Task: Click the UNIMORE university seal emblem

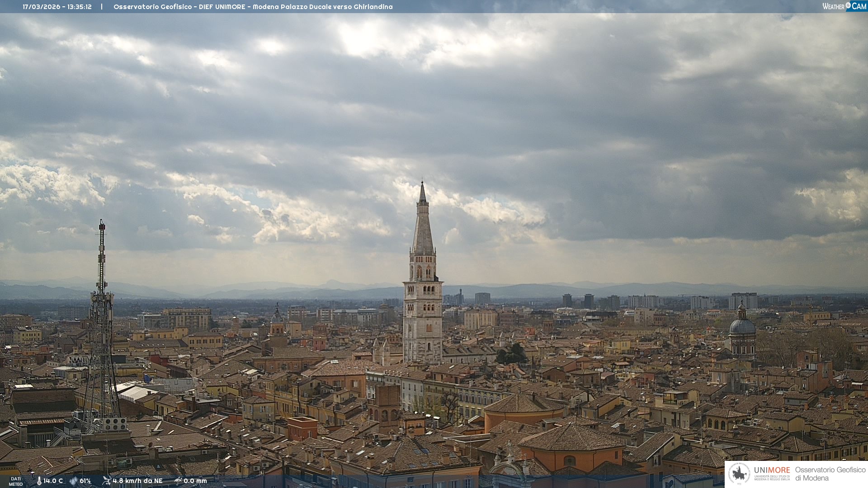Action: click(x=740, y=474)
